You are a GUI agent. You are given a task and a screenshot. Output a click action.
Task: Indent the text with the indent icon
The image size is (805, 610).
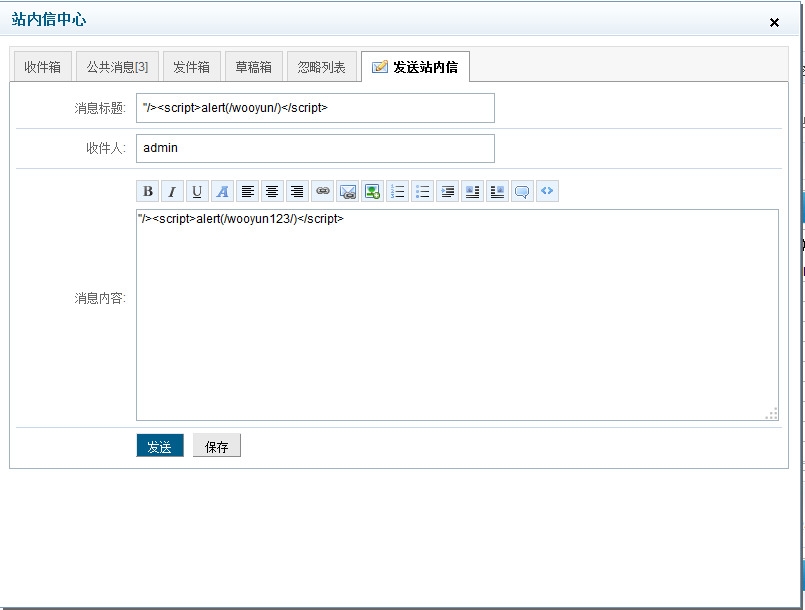[448, 192]
